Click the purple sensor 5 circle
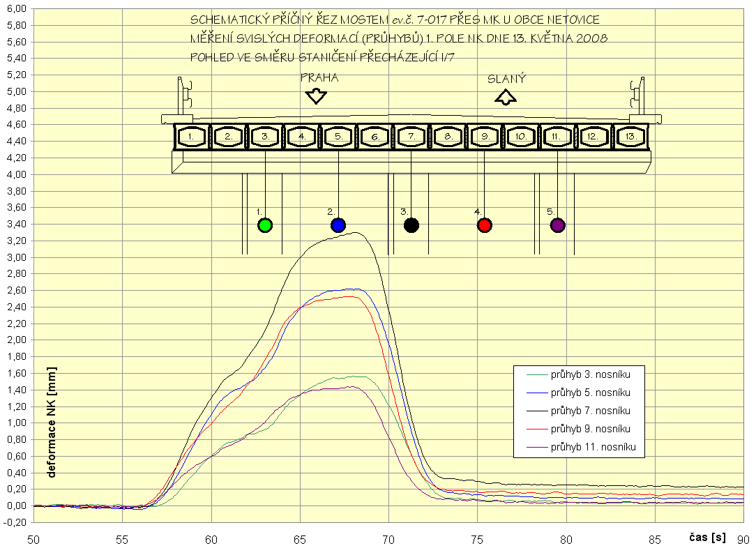 557,225
